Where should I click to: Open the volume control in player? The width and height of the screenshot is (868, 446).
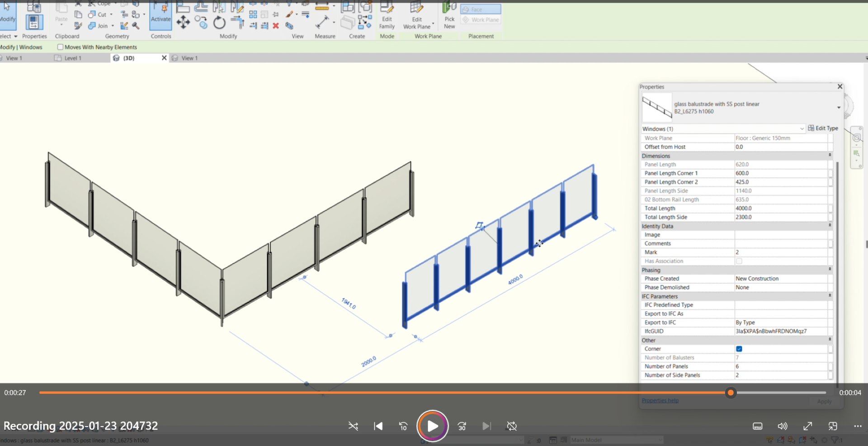(783, 426)
